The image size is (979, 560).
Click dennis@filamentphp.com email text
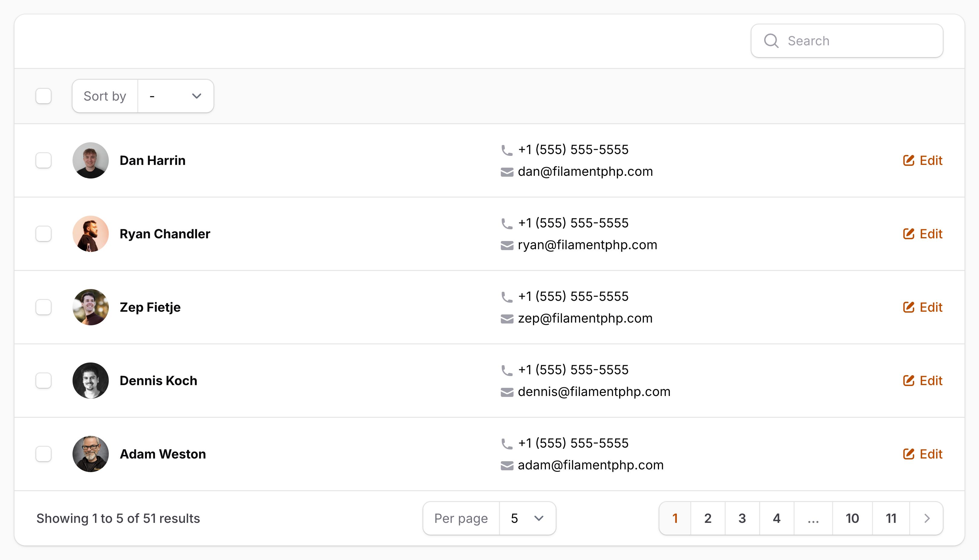pyautogui.click(x=594, y=391)
